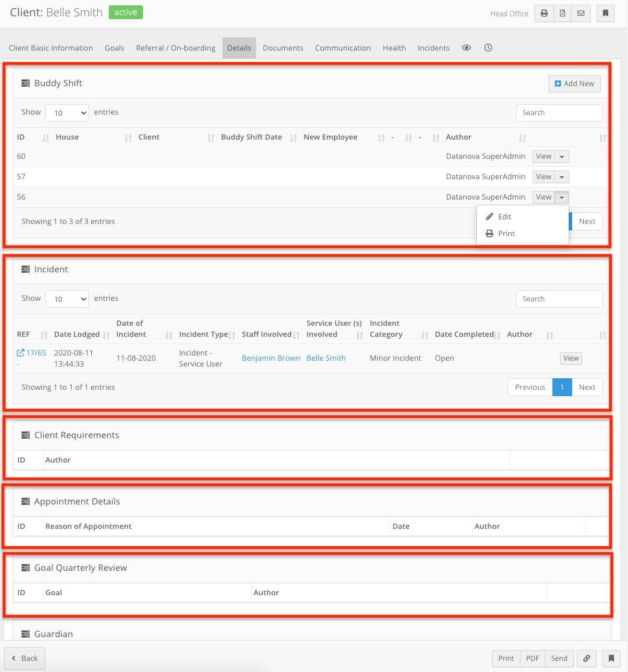Collapse the dropdown arrow for Buddy Shift 56

pyautogui.click(x=562, y=197)
